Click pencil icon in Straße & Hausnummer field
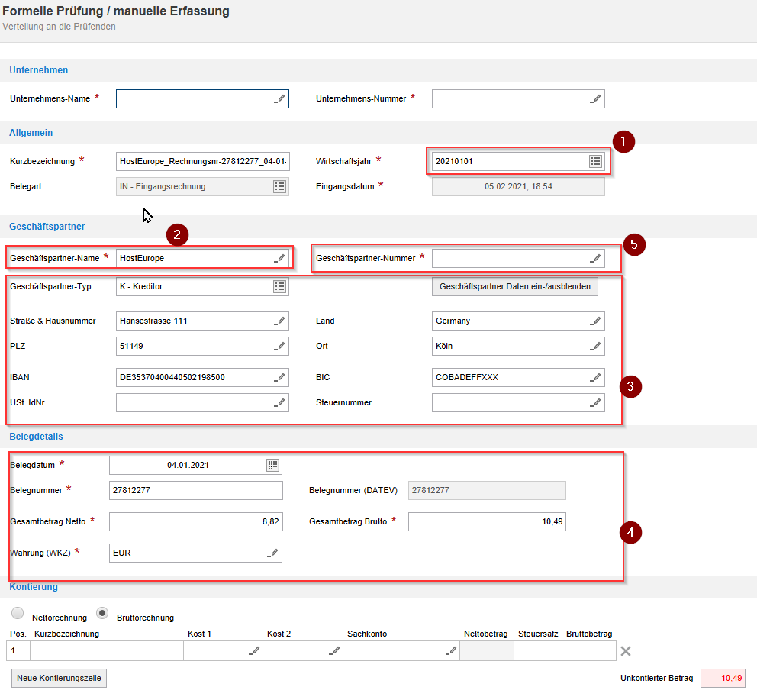Viewport: 757px width, 700px height. (279, 321)
